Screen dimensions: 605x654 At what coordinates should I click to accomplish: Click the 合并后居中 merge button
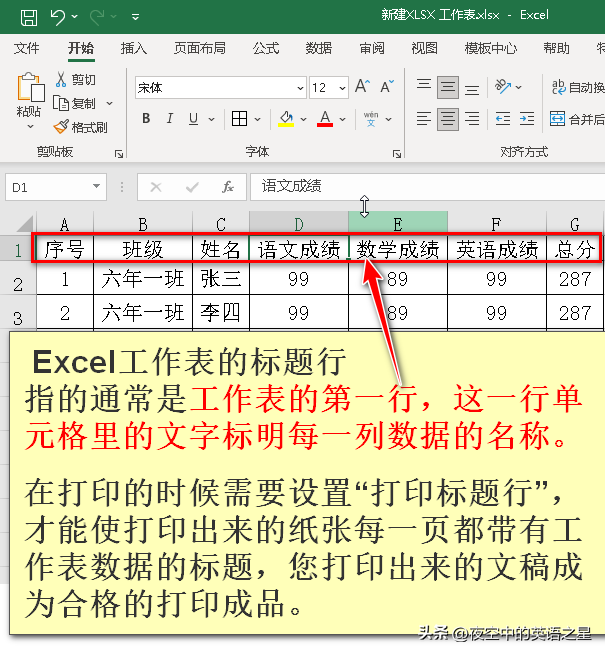tap(577, 119)
